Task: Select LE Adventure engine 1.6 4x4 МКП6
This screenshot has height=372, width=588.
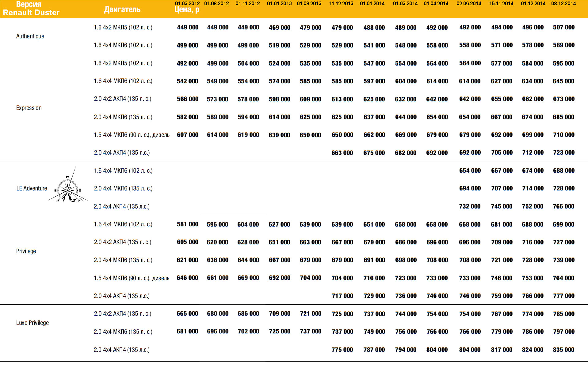Action: click(123, 171)
